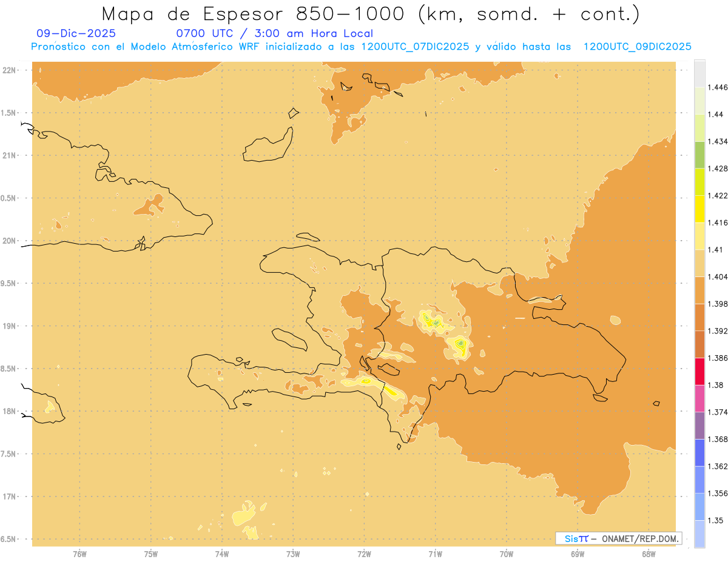Image resolution: width=728 pixels, height=562 pixels.
Task: Click the '1.374' color bar value
Action: coord(718,412)
